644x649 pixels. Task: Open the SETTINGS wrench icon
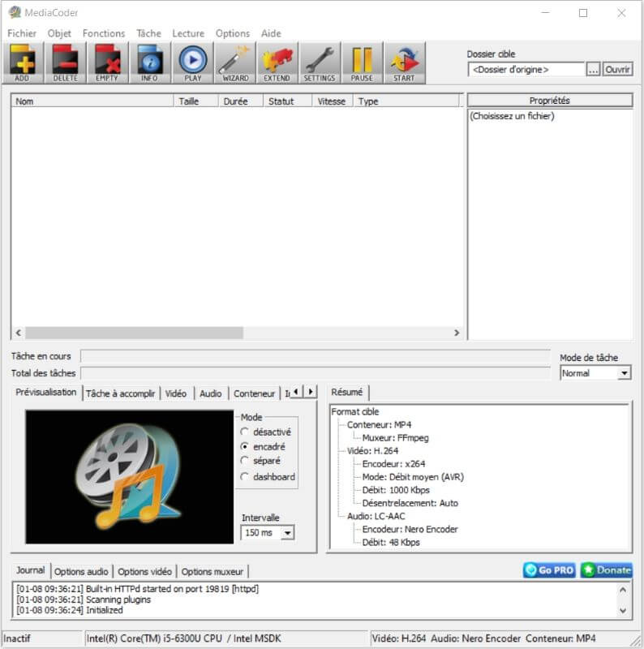pos(320,63)
